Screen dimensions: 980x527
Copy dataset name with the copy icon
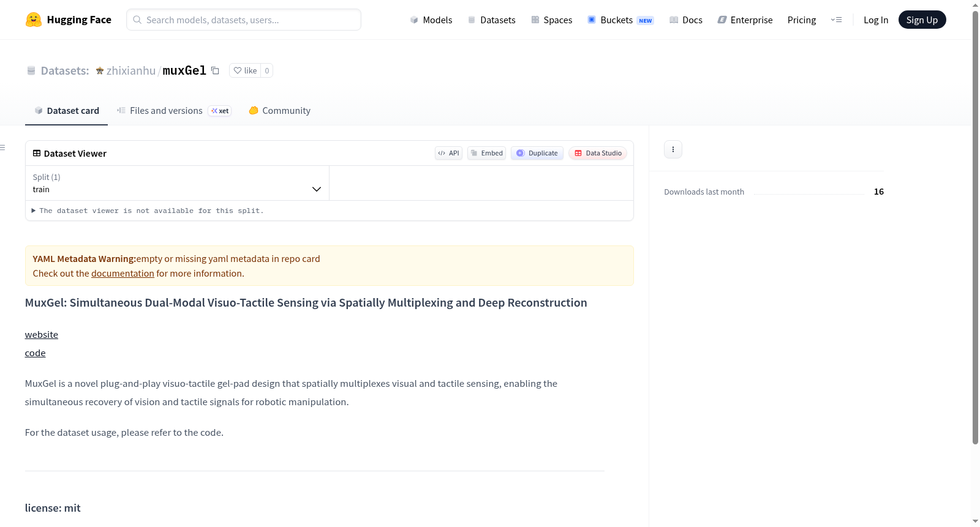[215, 70]
